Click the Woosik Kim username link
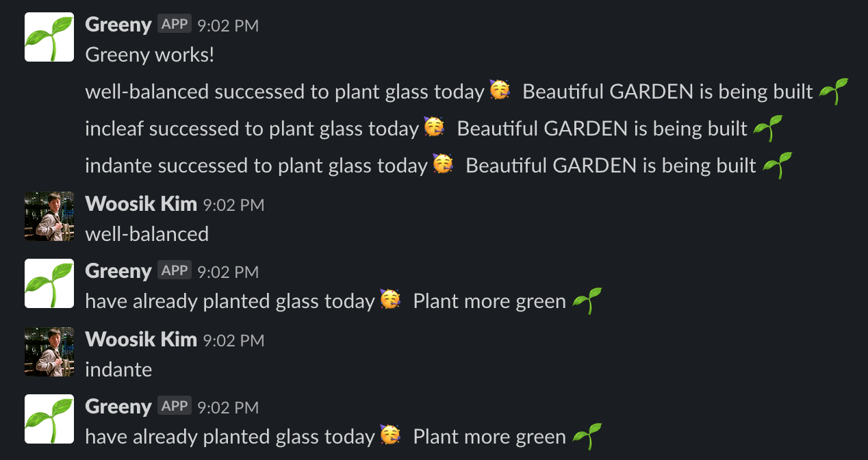This screenshot has height=460, width=868. (140, 203)
